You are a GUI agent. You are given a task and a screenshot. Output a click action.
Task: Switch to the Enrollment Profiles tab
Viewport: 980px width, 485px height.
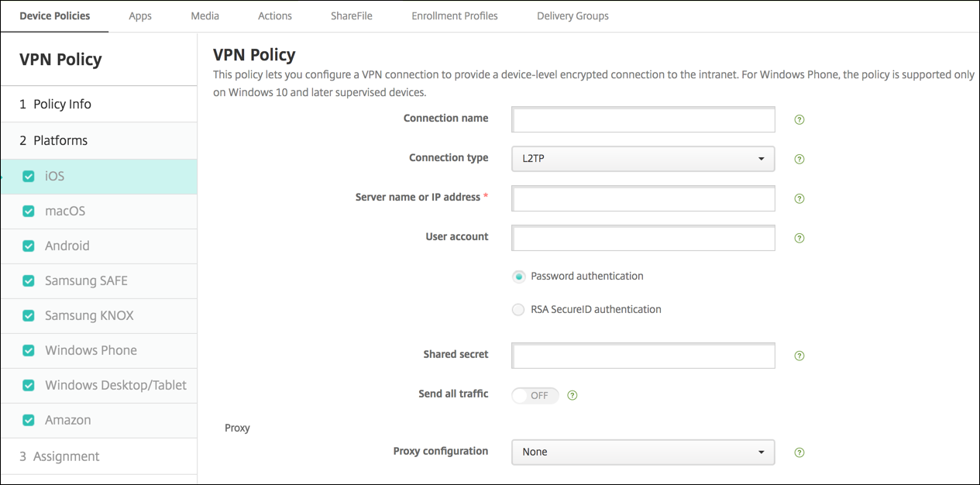455,15
